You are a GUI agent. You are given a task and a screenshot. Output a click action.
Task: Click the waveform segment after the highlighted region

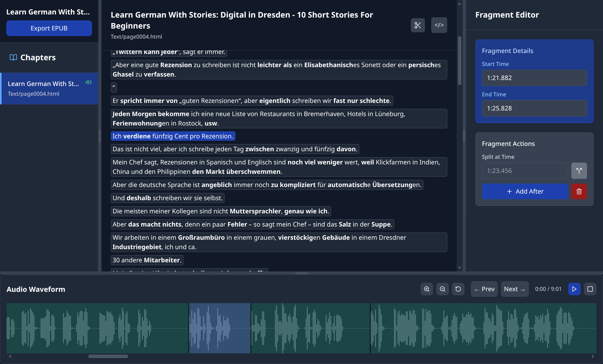(x=310, y=328)
